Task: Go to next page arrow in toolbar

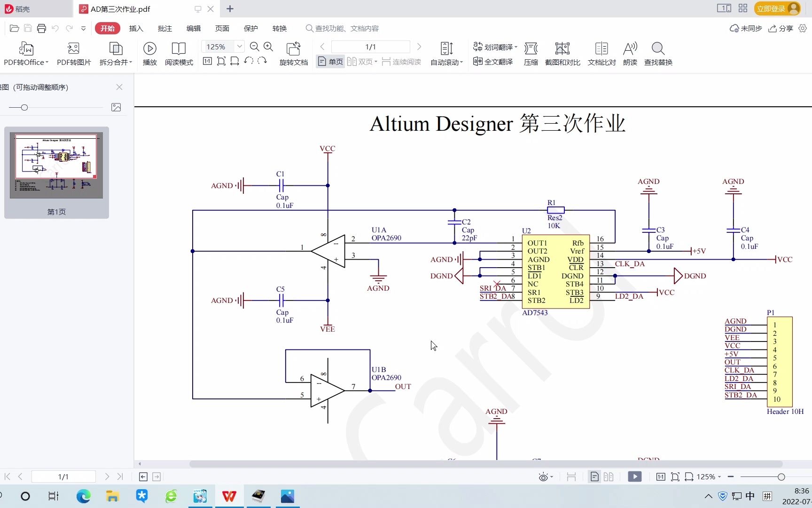Action: pyautogui.click(x=419, y=47)
